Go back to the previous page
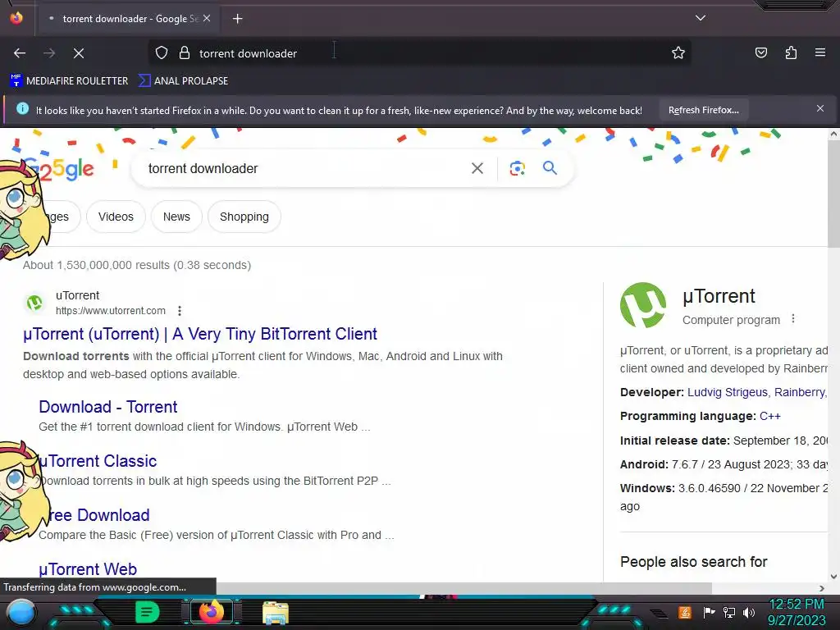This screenshot has width=840, height=630. (x=20, y=53)
